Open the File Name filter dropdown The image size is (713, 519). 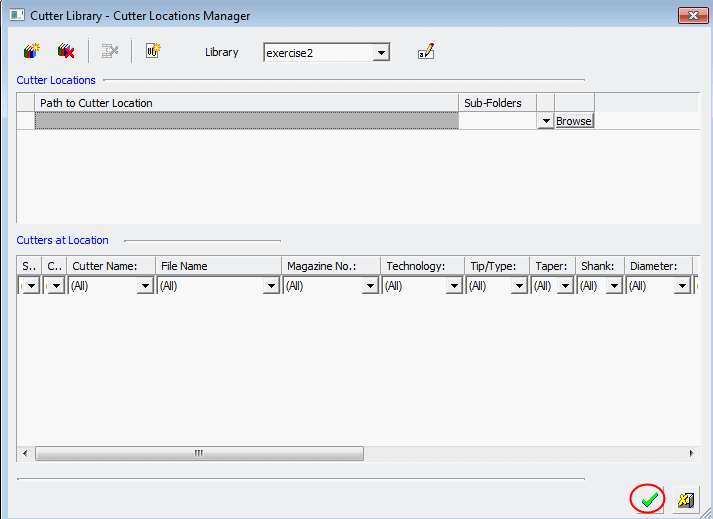click(x=271, y=286)
